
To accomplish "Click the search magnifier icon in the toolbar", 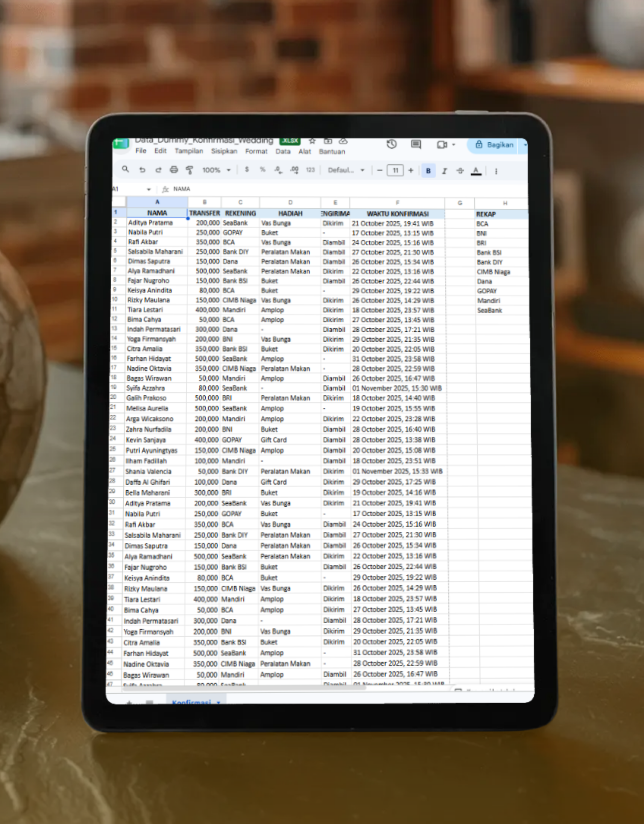I will click(x=126, y=169).
